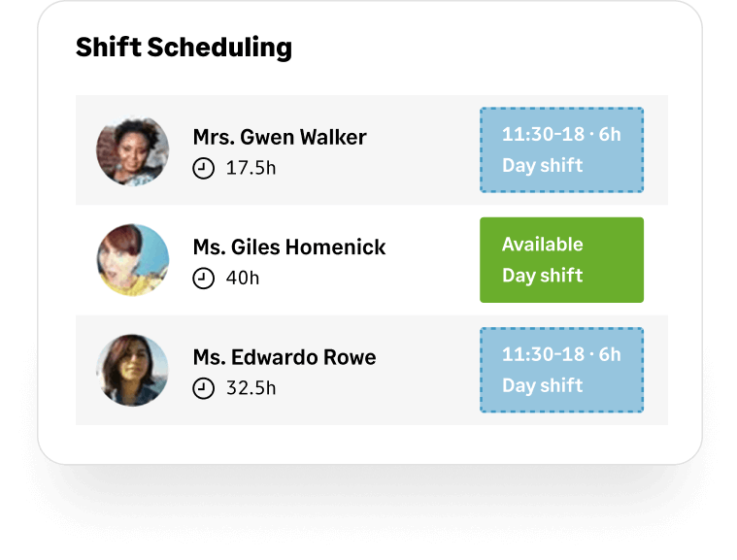Viewport: 737px width, 560px height.
Task: Click the Available text in the green block
Action: pos(543,245)
